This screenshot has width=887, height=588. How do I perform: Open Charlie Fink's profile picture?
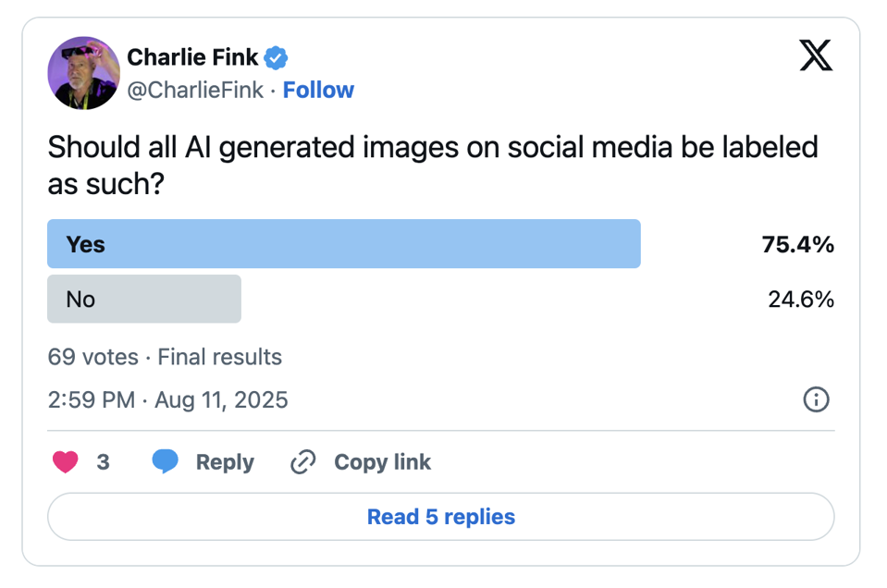[84, 73]
